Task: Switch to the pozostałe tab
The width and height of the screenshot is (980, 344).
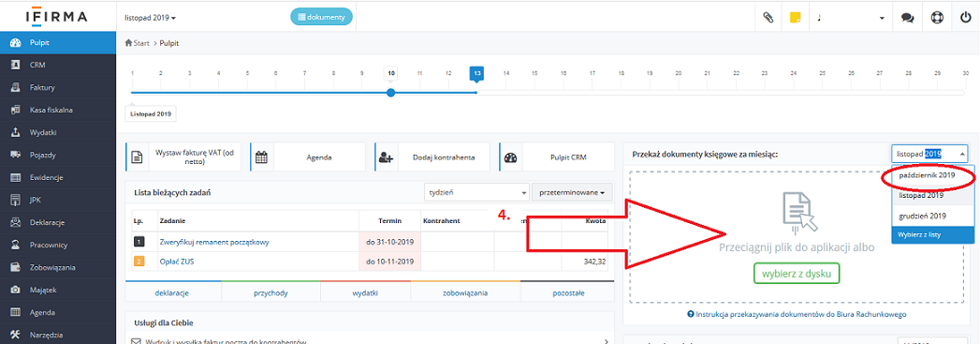Action: point(567,292)
